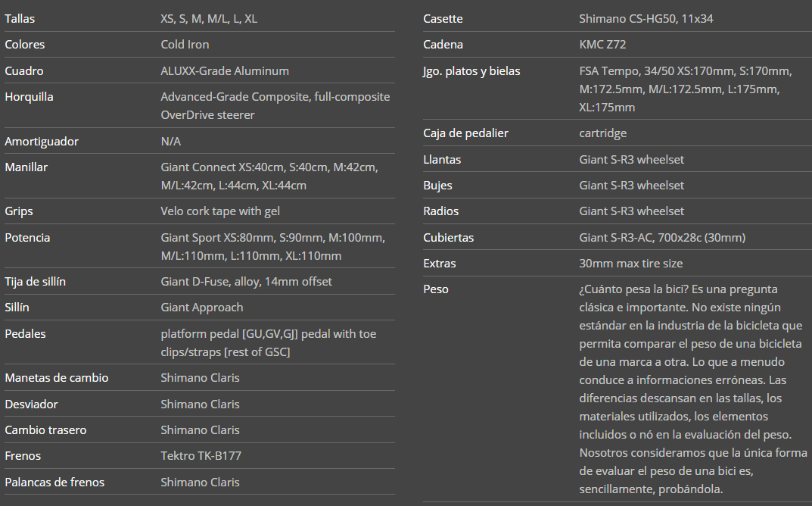
Task: Click the 'Giant Approach' saddle value
Action: [201, 308]
